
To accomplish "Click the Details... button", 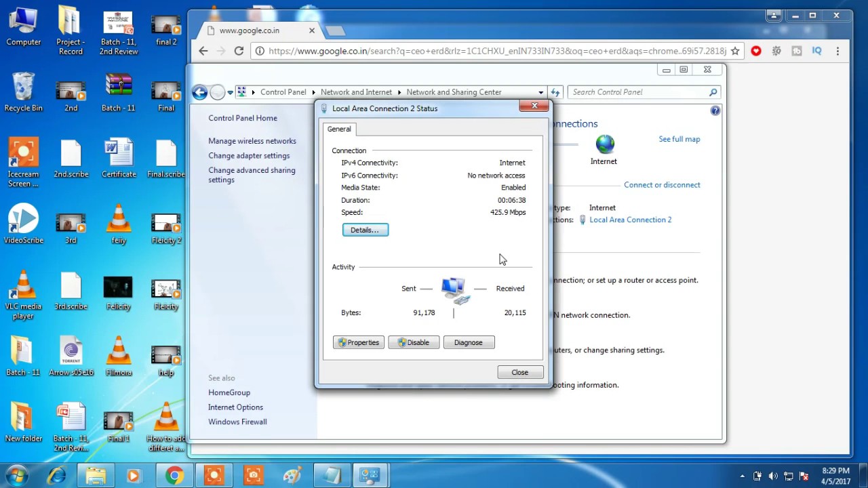I will [x=366, y=230].
